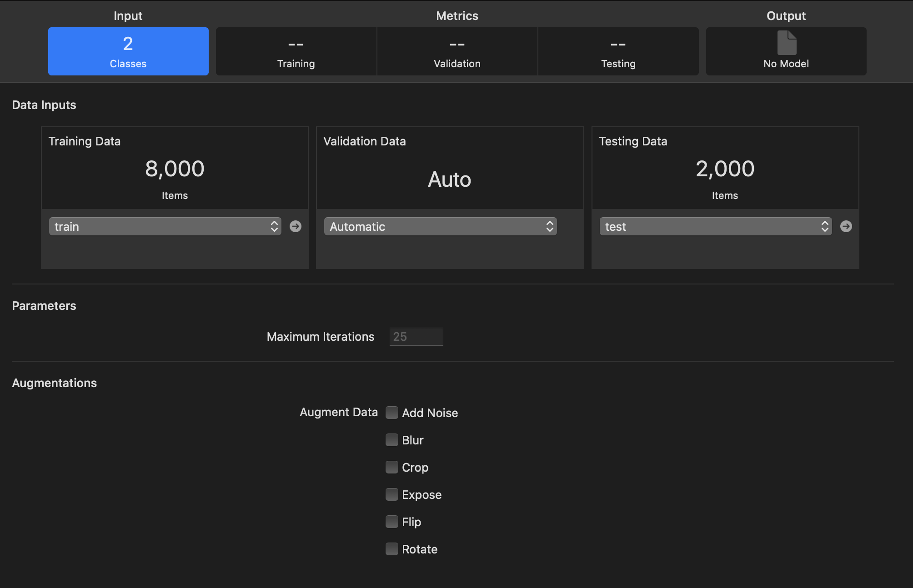
Task: Switch to the Training metrics tab
Action: coord(296,51)
